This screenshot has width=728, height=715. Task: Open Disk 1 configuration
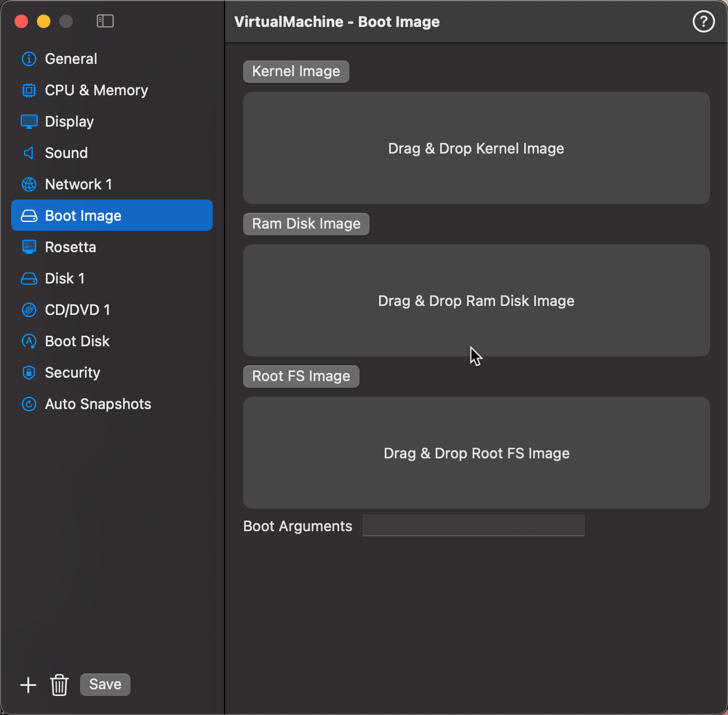coord(65,278)
